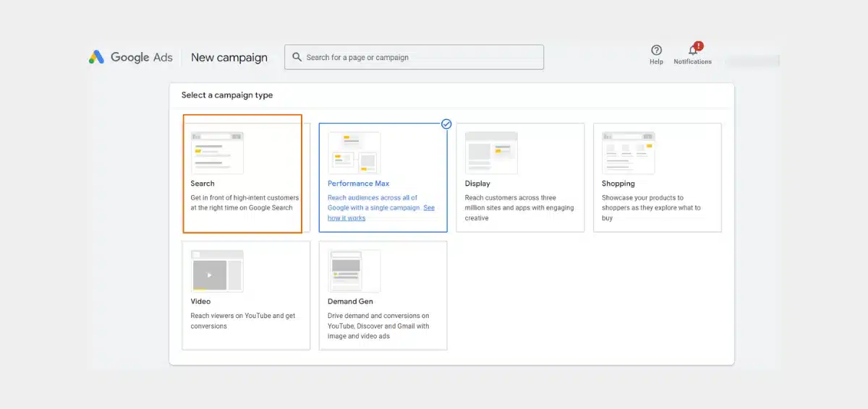The height and width of the screenshot is (409, 868).
Task: Click the magnifier icon in search bar
Action: click(x=297, y=57)
